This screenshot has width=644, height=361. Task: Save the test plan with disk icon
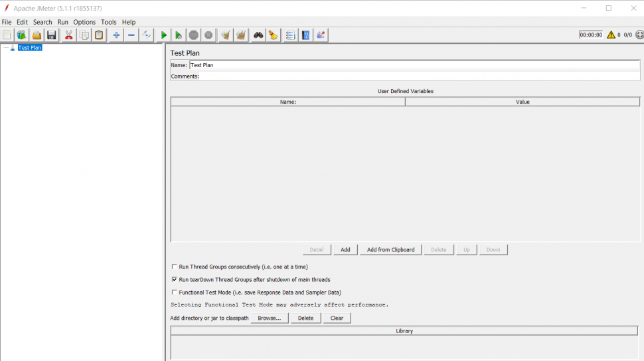pos(51,35)
